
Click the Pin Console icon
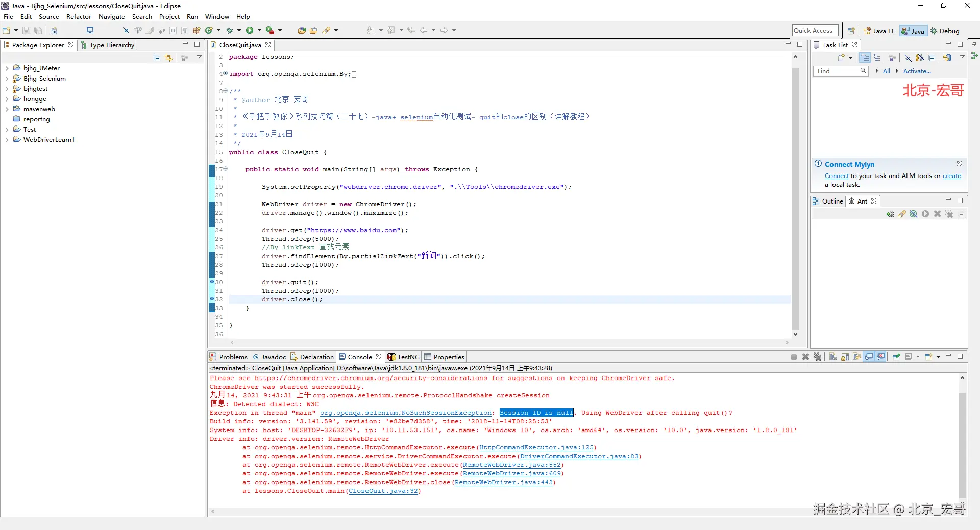(x=896, y=357)
